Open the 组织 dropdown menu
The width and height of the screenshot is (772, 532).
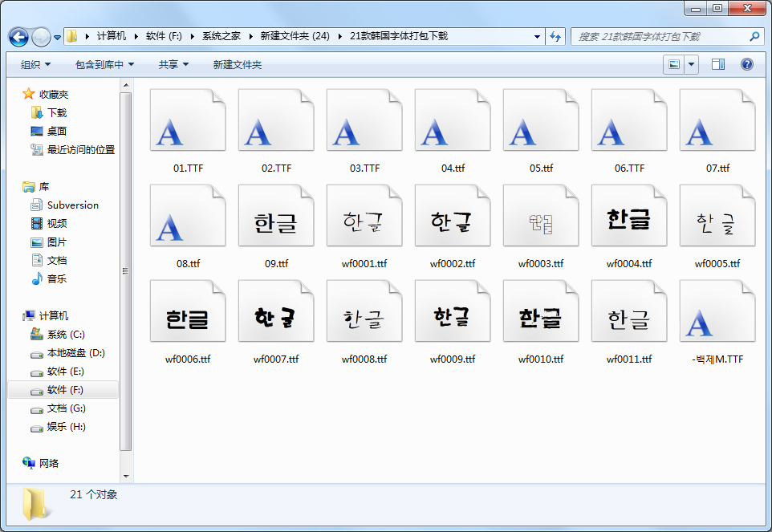(x=35, y=64)
